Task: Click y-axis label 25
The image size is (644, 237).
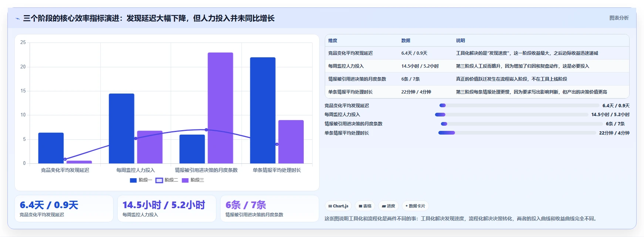Action: pos(23,43)
